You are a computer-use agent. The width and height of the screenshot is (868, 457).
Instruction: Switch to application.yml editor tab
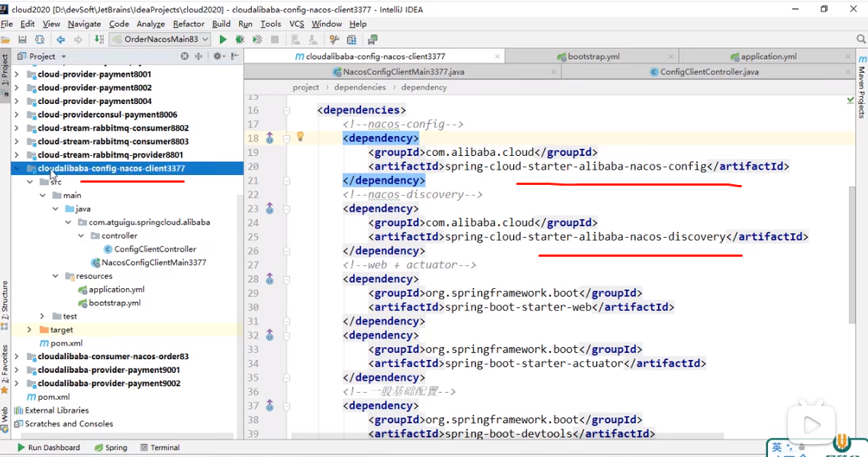point(768,57)
